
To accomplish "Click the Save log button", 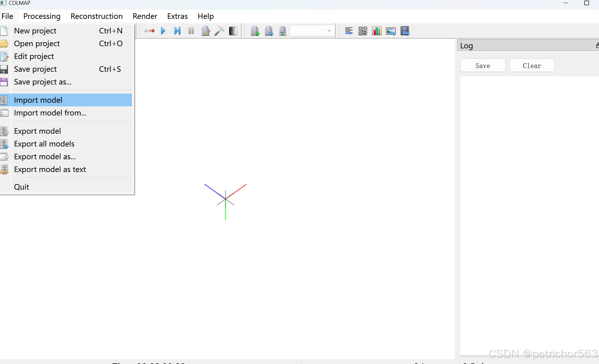I will tap(483, 66).
